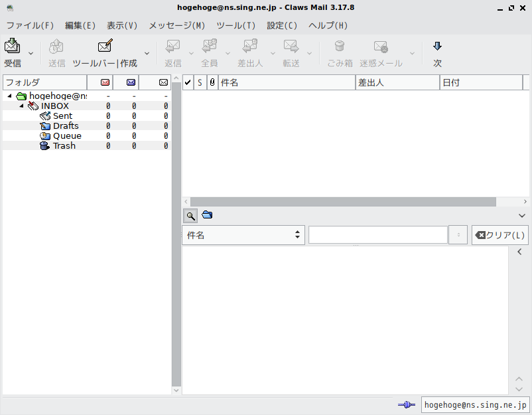Click the クリア(L) button
Viewport: 532px width, 415px height.
pyautogui.click(x=500, y=235)
